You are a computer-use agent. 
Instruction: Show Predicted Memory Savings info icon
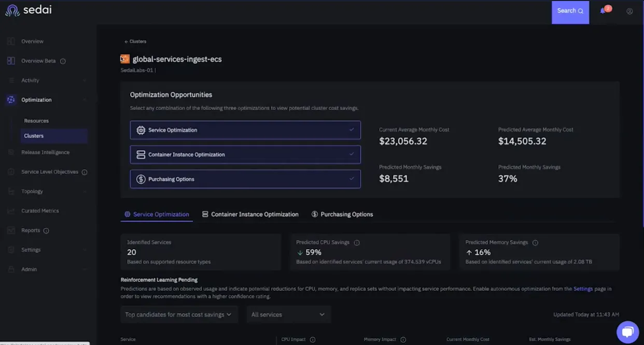(535, 242)
